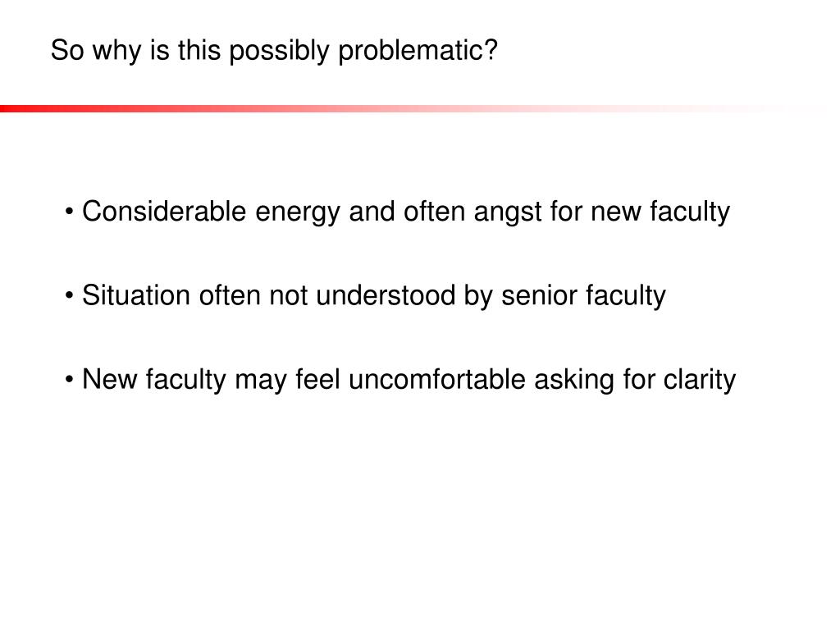Click the word 'energy' in first bullet
This screenshot has width=840, height=630.
click(x=297, y=212)
